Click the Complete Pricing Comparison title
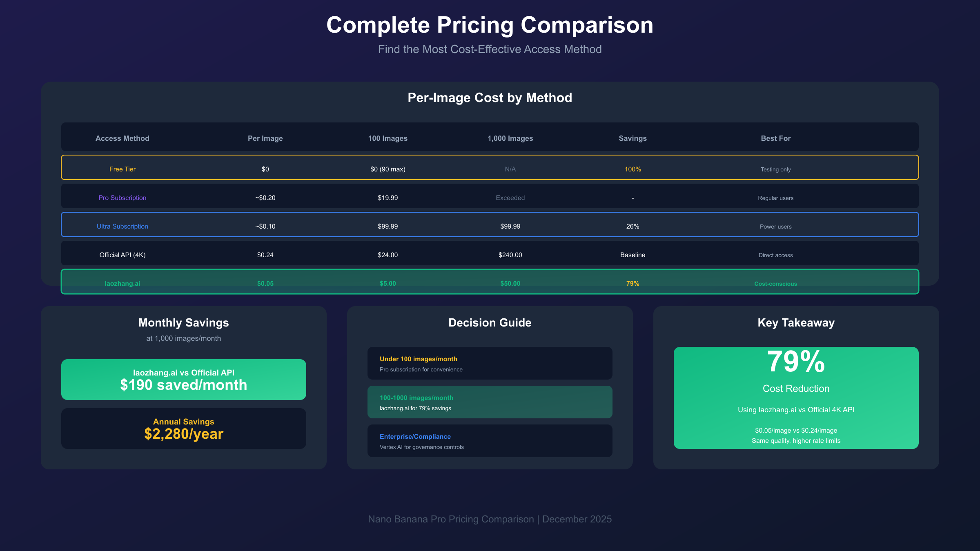The width and height of the screenshot is (980, 551). (x=490, y=25)
